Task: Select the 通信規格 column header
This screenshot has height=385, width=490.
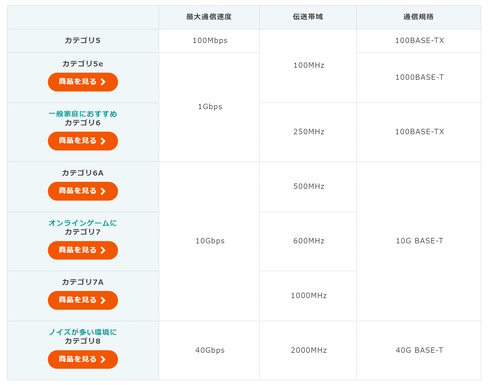Action: (x=418, y=17)
